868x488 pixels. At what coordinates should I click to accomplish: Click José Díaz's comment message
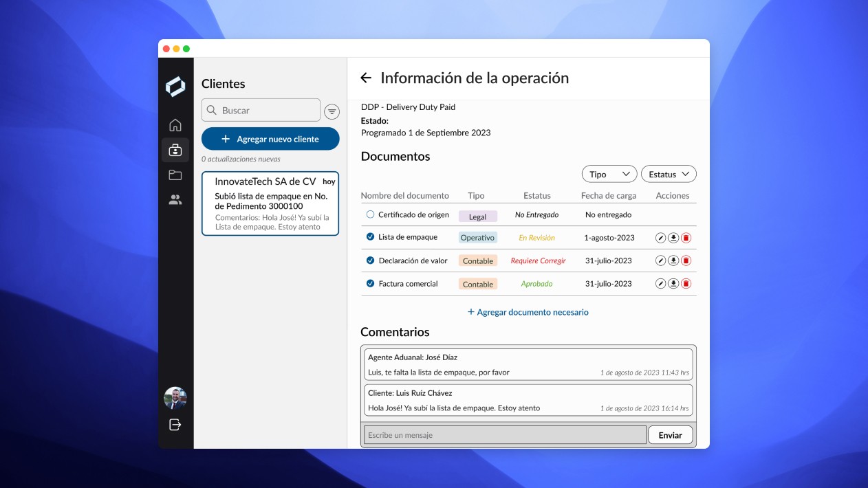tap(528, 364)
